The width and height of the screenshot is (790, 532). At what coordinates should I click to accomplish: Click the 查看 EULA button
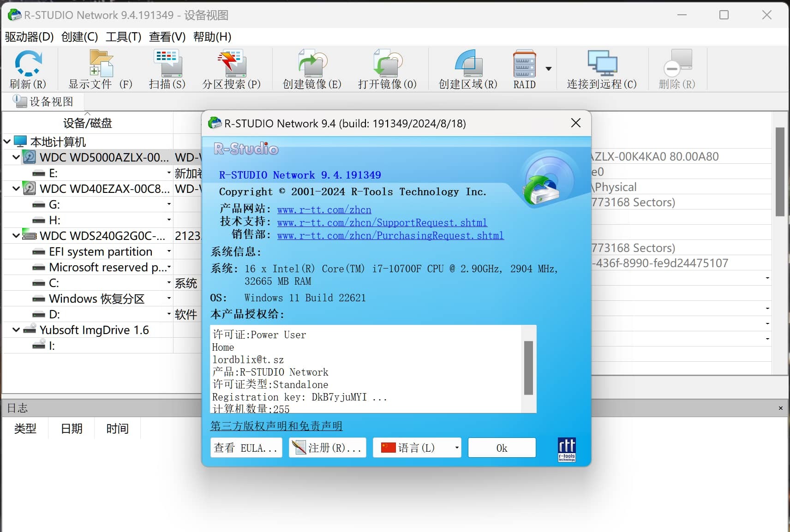[246, 448]
